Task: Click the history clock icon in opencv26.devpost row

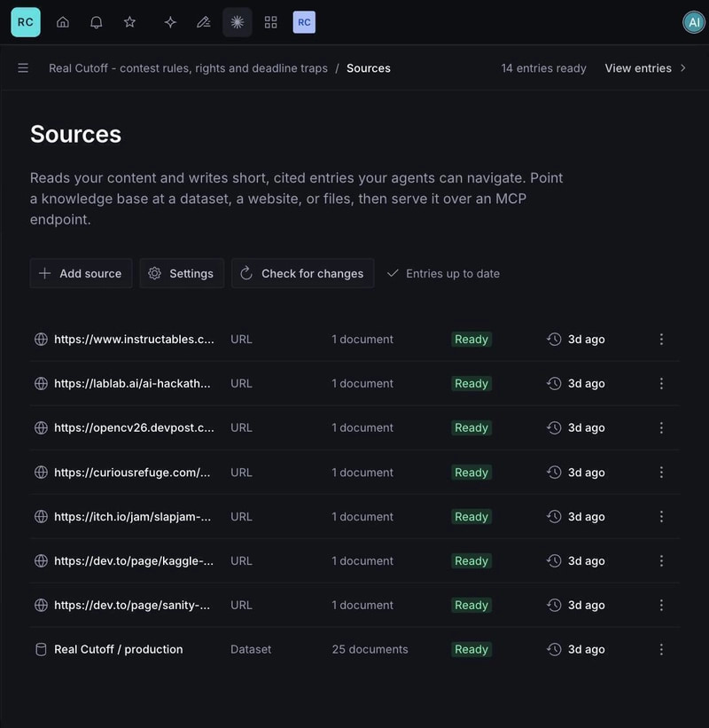Action: pos(554,427)
